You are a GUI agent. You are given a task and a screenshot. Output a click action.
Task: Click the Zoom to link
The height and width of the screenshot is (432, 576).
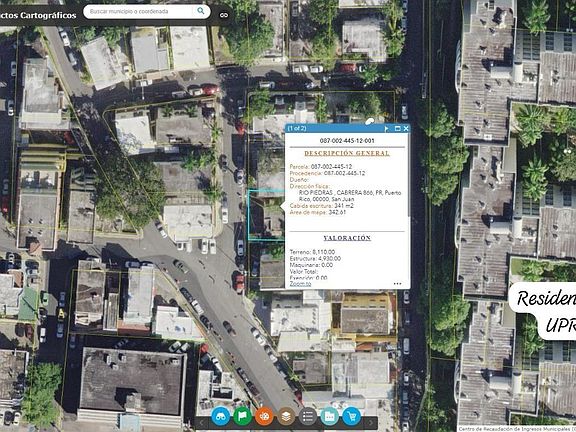[x=300, y=284]
